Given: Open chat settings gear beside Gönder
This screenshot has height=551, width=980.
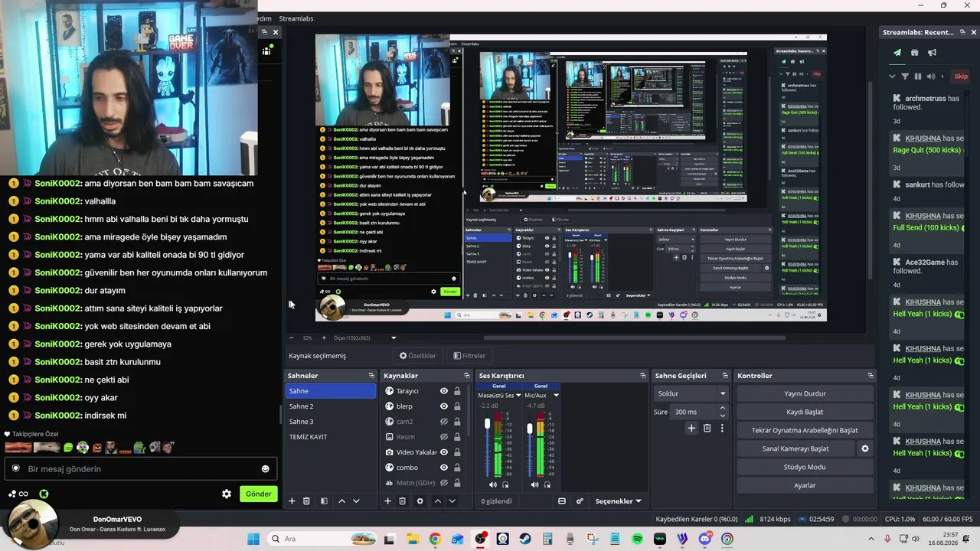Looking at the screenshot, I should [227, 494].
